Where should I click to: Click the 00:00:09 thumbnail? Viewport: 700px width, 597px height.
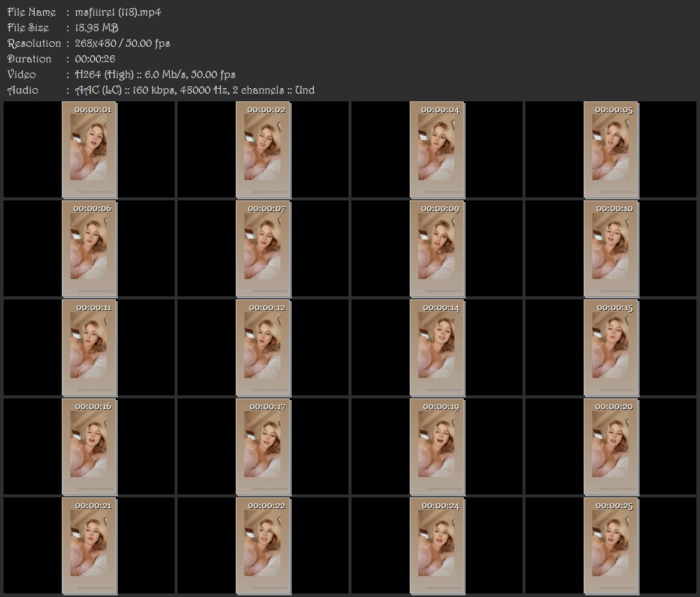click(x=437, y=249)
